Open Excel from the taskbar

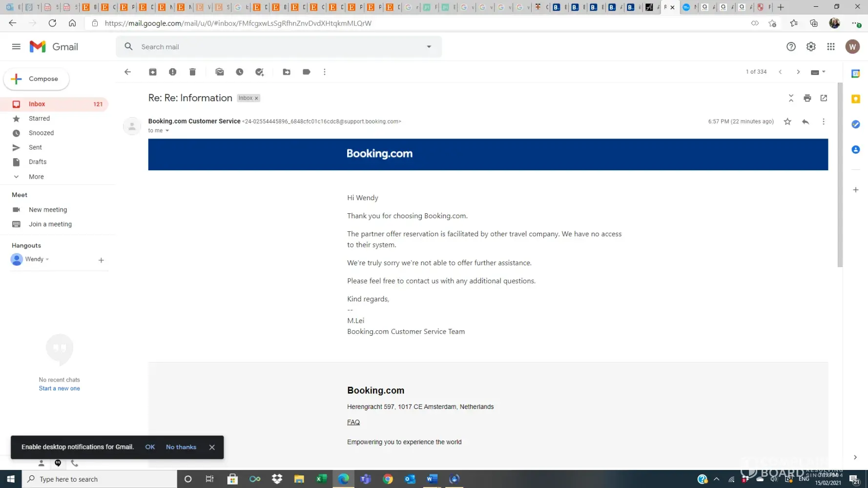pyautogui.click(x=321, y=479)
